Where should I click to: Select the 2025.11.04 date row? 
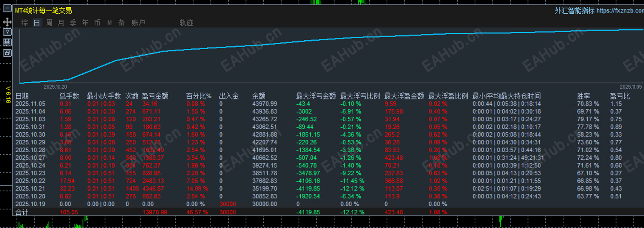(30, 112)
